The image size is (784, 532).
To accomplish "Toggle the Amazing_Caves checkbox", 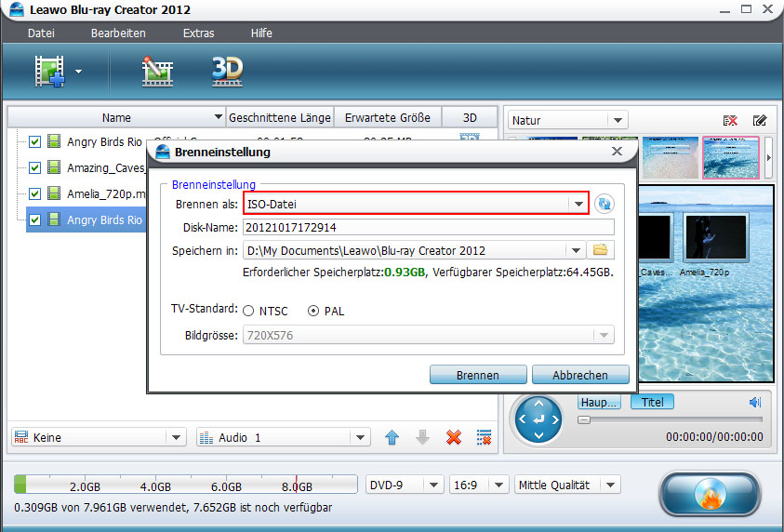I will [34, 167].
